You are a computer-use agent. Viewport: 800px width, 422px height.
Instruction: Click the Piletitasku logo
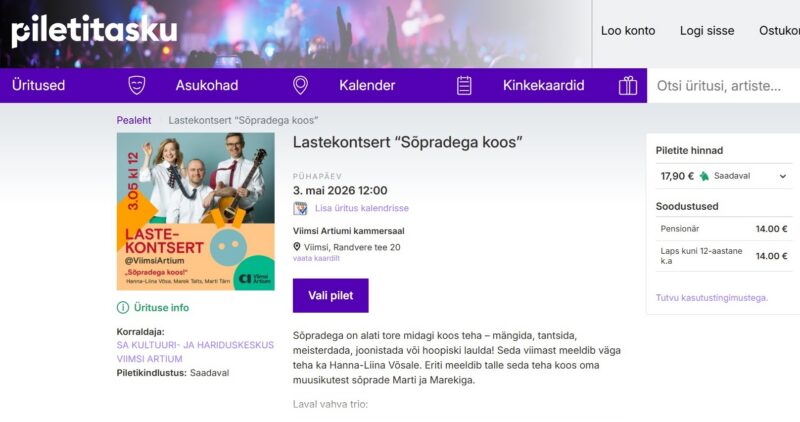(x=94, y=31)
